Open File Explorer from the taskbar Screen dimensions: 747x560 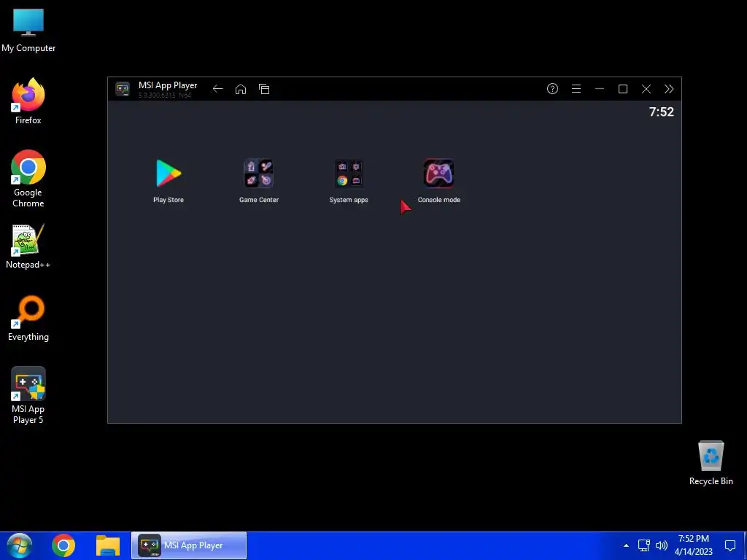tap(108, 545)
